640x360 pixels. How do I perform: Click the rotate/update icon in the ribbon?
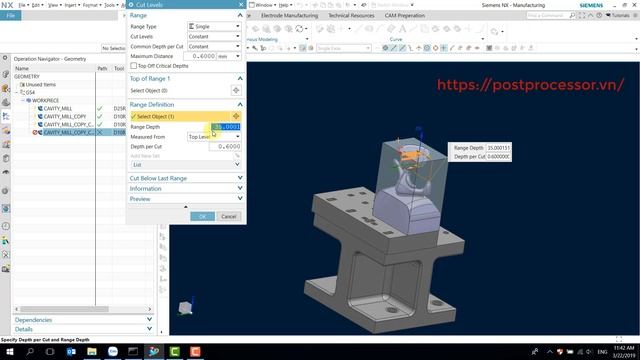click(300, 29)
